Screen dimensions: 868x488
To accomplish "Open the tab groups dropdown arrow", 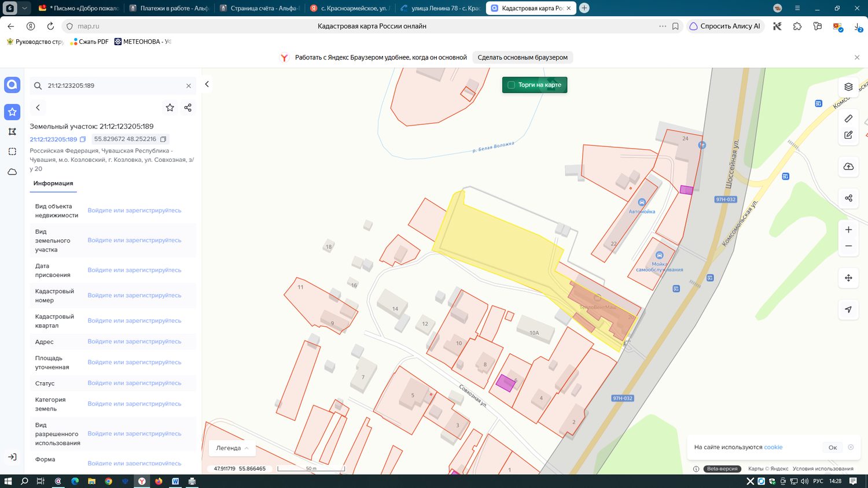I will point(24,8).
